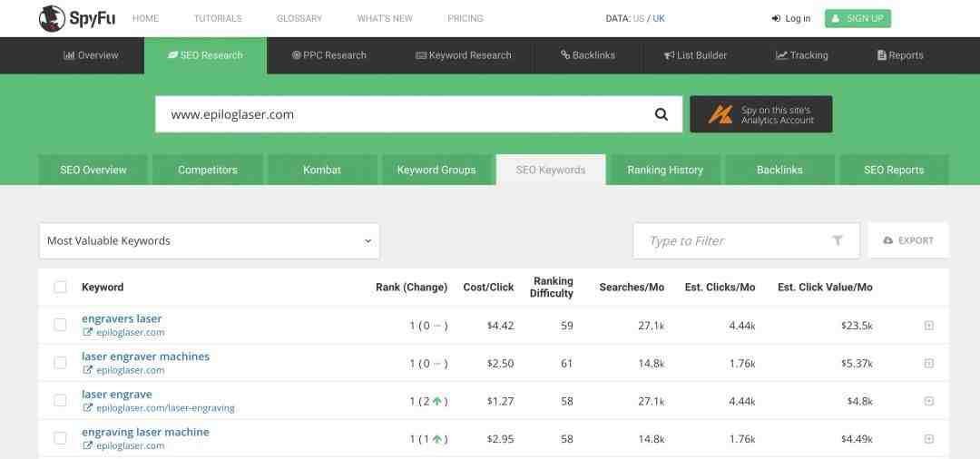
Task: Switch to the SEO Overview subtab
Action: [x=93, y=170]
